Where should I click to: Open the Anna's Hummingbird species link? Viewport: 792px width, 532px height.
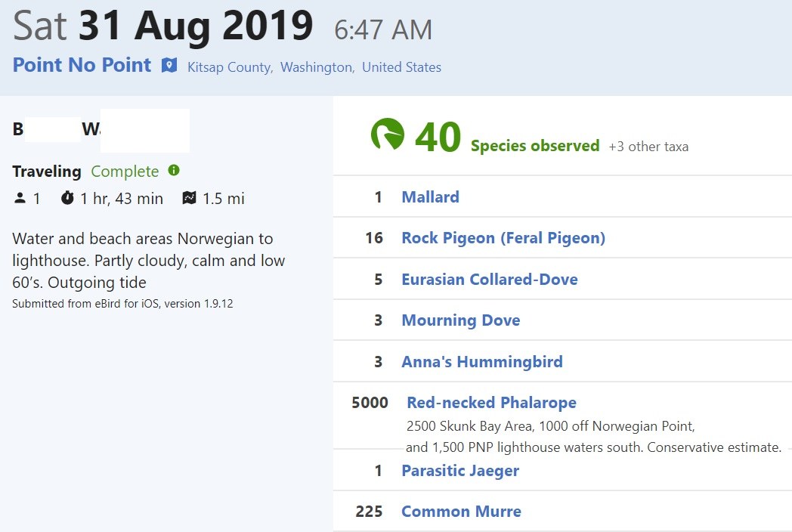tap(481, 361)
